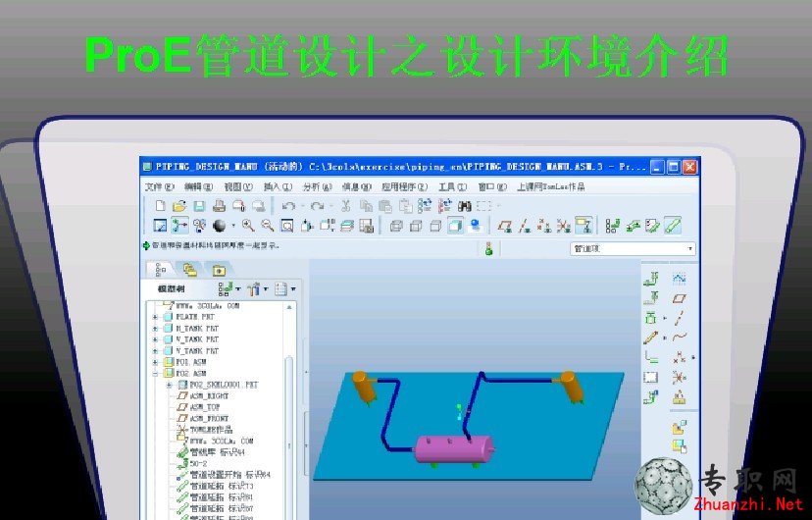Toggle Hidden line display mode
The width and height of the screenshot is (812, 520).
coord(416,226)
